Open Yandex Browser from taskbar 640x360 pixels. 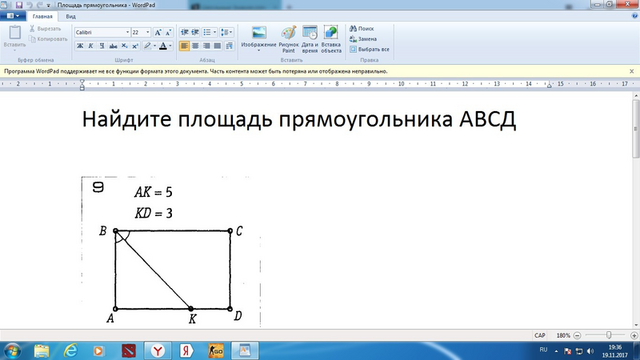tap(158, 351)
